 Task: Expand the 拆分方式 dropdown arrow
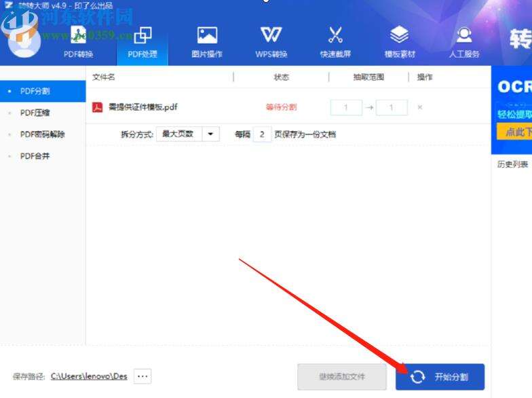pyautogui.click(x=210, y=134)
